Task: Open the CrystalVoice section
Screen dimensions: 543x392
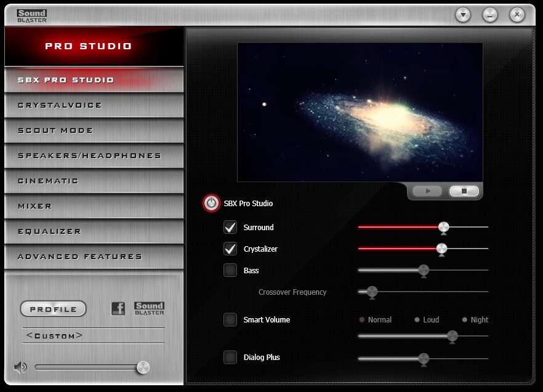Action: click(x=94, y=105)
